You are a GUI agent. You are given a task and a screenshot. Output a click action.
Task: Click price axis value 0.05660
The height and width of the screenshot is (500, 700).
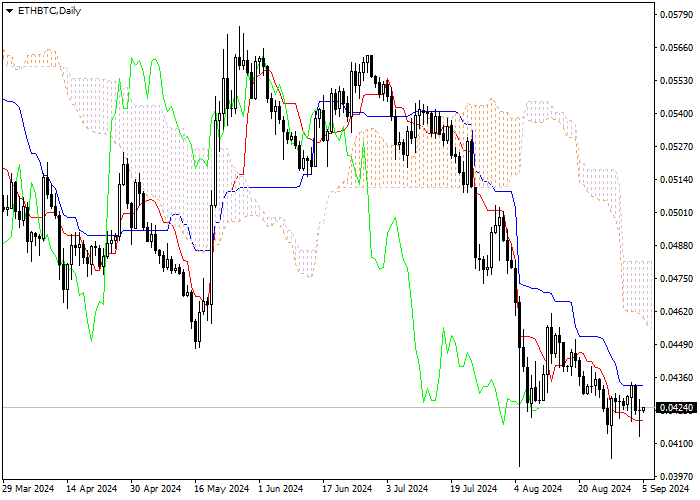(676, 48)
